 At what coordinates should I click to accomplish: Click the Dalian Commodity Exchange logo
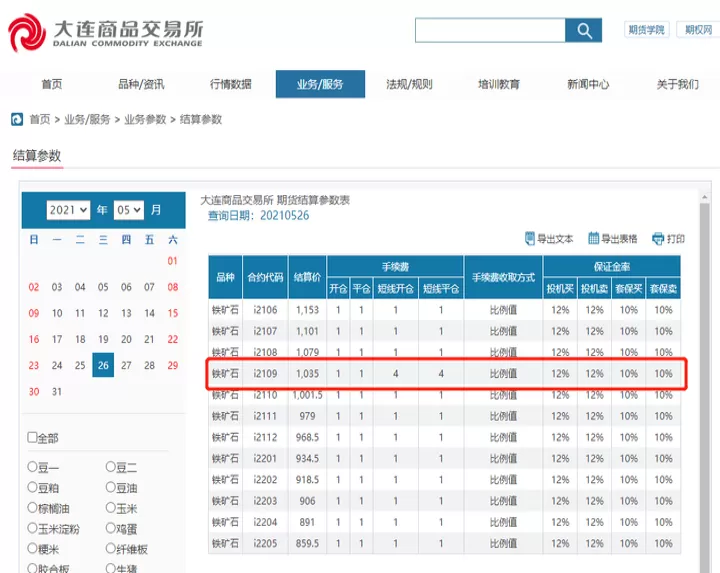(x=105, y=33)
